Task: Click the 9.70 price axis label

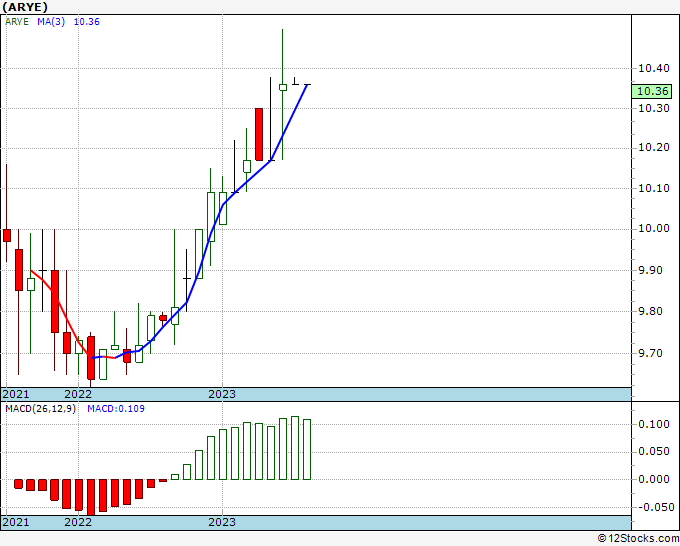Action: tap(651, 353)
